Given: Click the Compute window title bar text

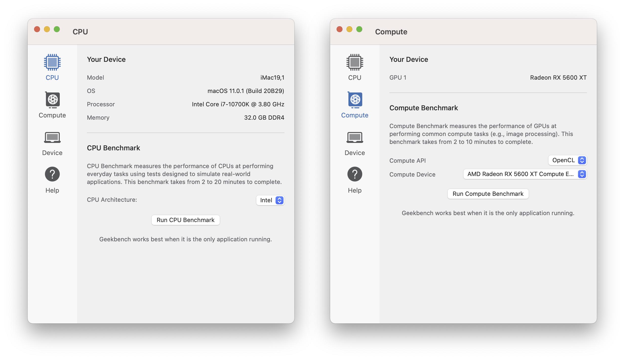Looking at the screenshot, I should pos(391,32).
